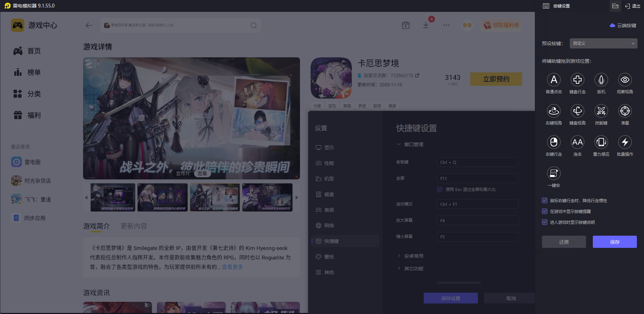Open 性能 settings tab

(345, 163)
